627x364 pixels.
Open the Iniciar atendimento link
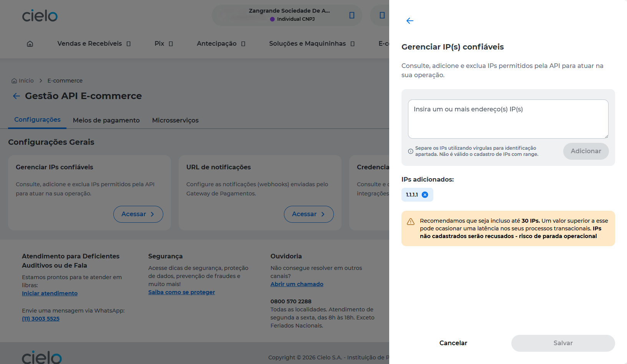(50, 293)
